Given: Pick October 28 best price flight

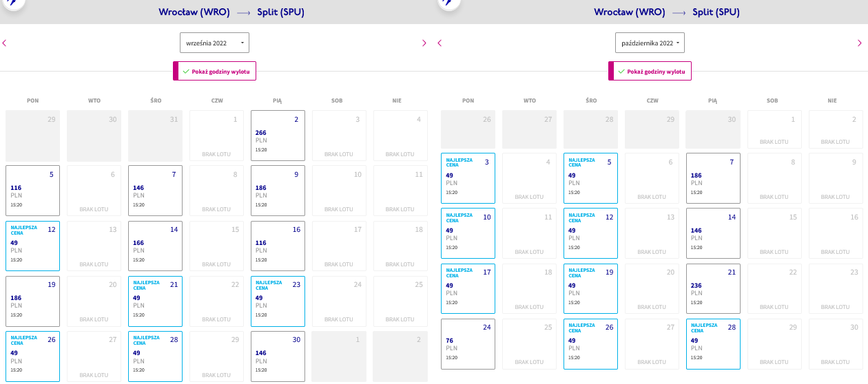Looking at the screenshot, I should (713, 344).
